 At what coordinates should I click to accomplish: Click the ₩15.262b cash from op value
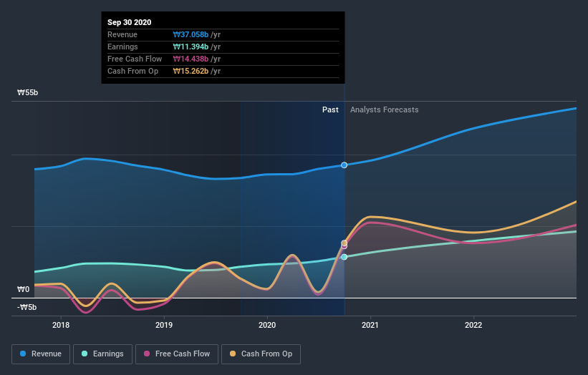tap(191, 71)
